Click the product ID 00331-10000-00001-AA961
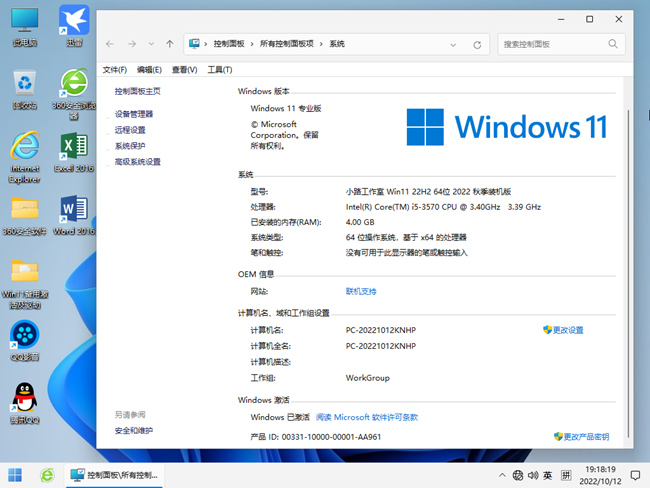Screen dimensions: 650x488 point(331,437)
